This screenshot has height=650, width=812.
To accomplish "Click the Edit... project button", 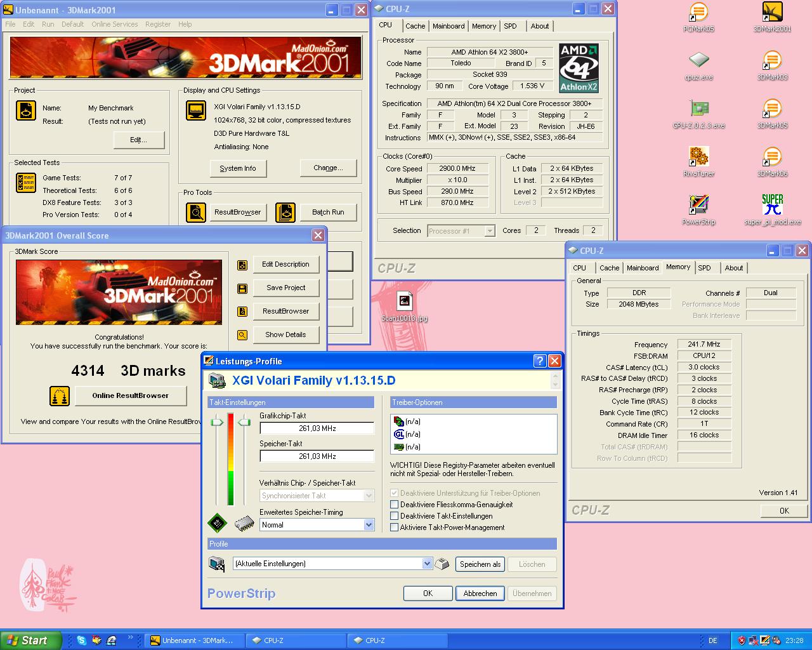I will [138, 140].
